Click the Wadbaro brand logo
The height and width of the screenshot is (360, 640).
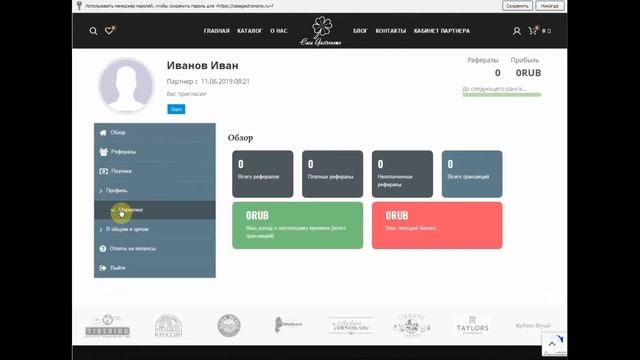(x=288, y=325)
